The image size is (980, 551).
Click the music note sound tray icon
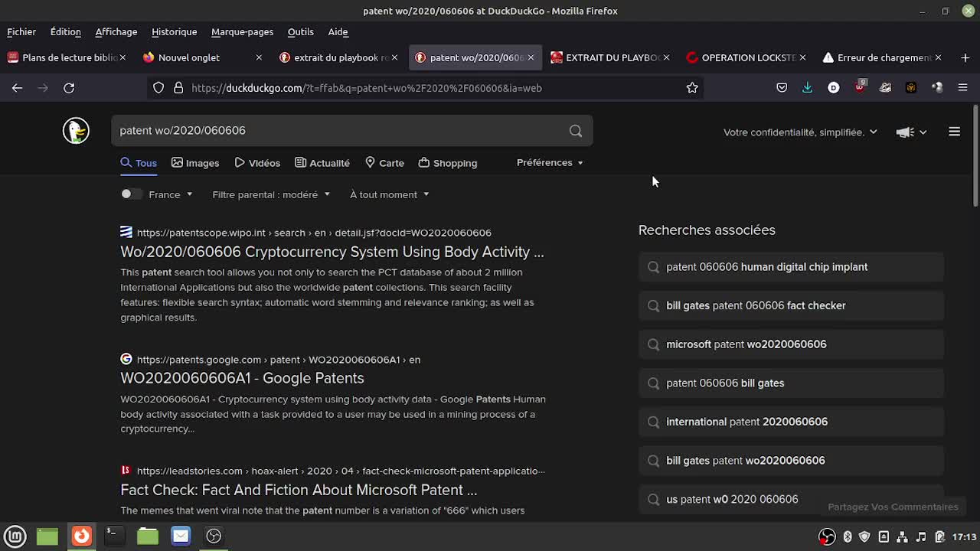point(921,536)
